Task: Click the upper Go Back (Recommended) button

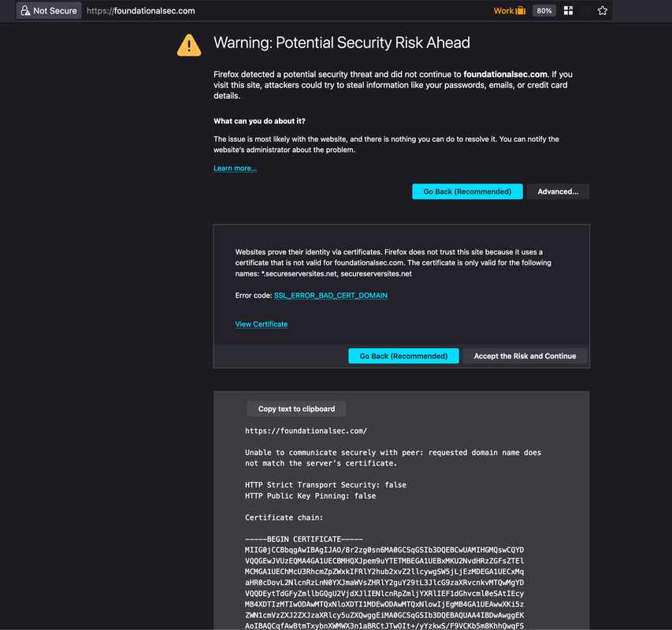Action: pos(467,191)
